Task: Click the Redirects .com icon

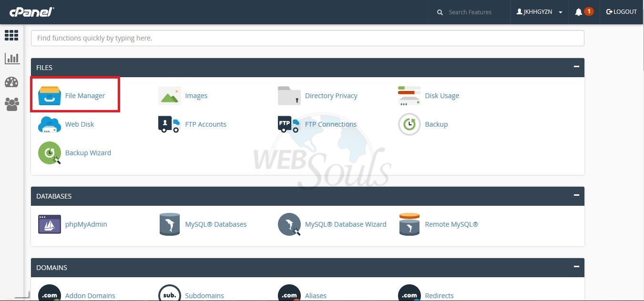Action: pyautogui.click(x=409, y=293)
